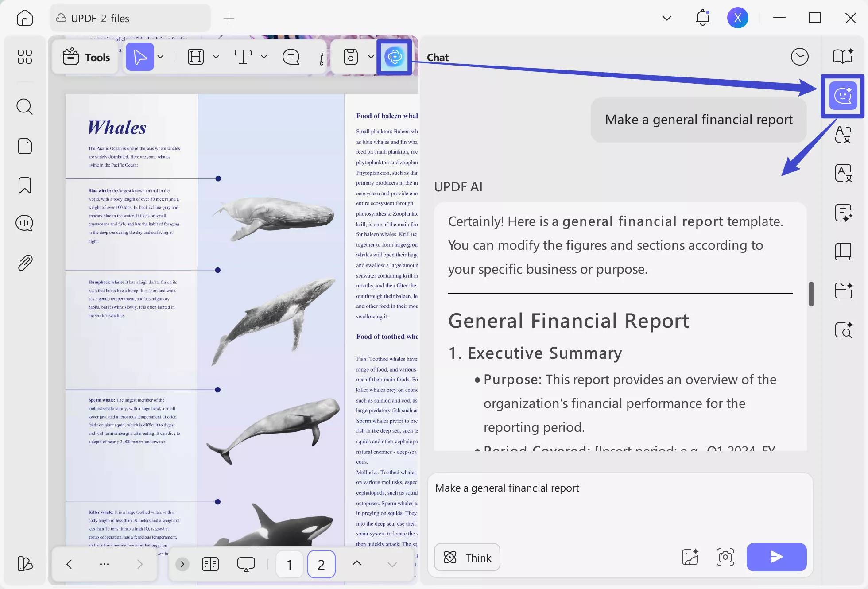The image size is (868, 589).
Task: Click the chat message input field
Action: [x=576, y=505]
